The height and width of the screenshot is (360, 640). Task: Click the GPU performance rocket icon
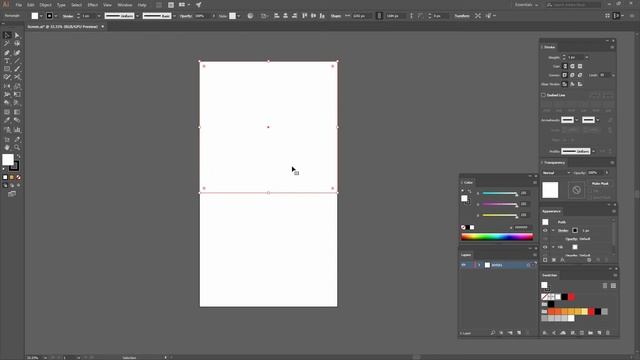pyautogui.click(x=198, y=5)
